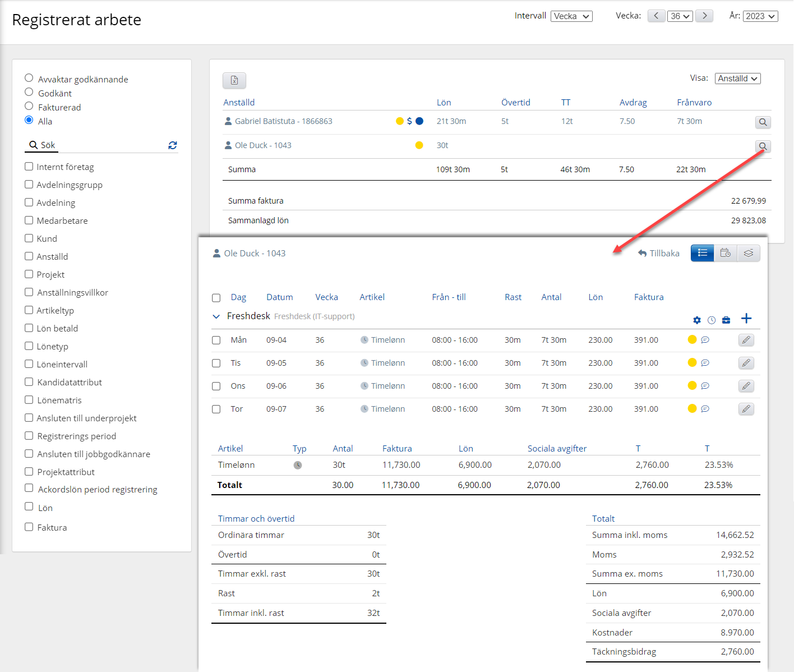Open the calendar-clock view tab
The height and width of the screenshot is (672, 794).
tap(726, 253)
